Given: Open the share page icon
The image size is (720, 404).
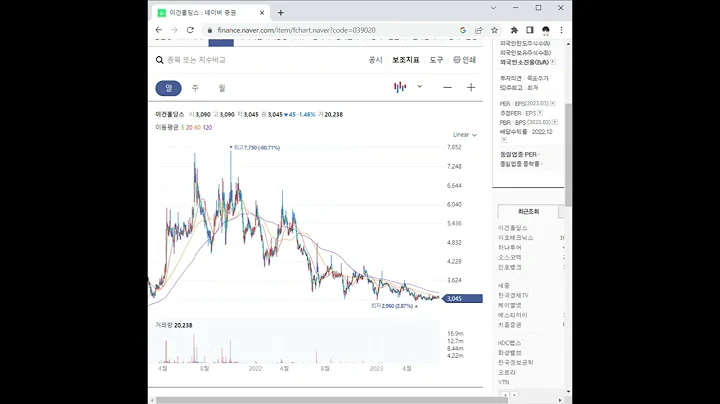Looking at the screenshot, I should (478, 30).
